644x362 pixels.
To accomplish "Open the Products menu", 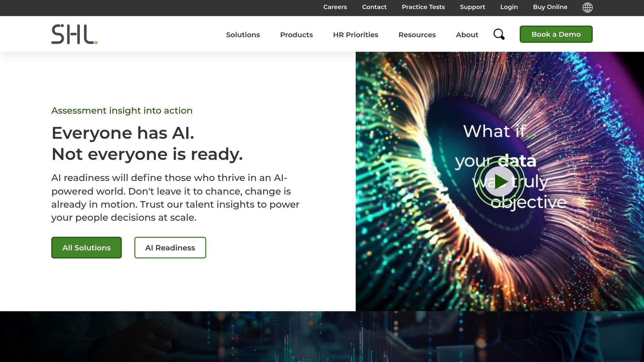I will click(x=297, y=35).
